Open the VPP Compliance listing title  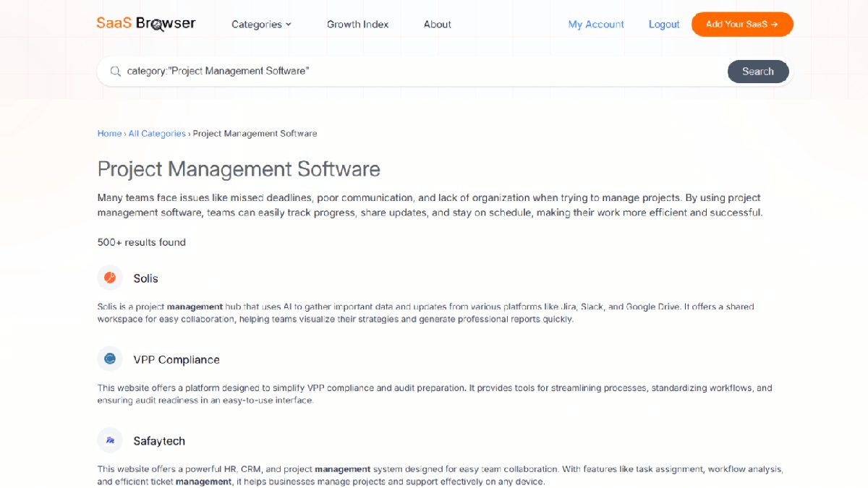tap(176, 359)
